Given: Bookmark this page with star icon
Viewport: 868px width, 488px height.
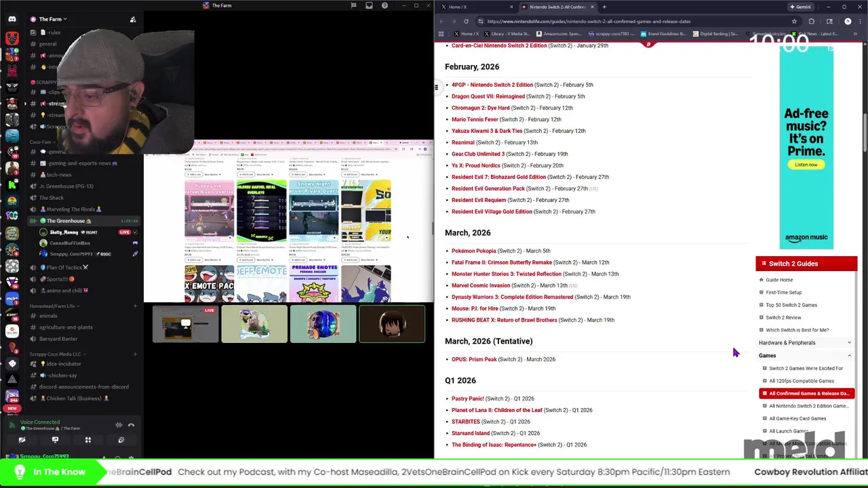Looking at the screenshot, I should [794, 21].
